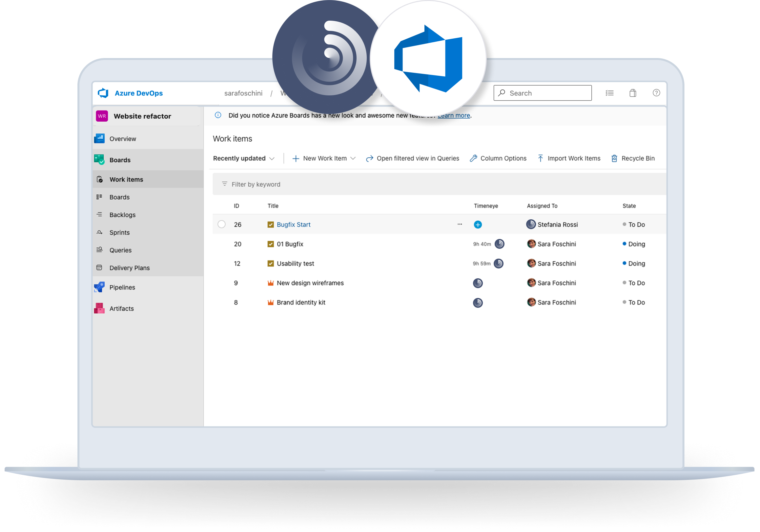Click the Brand identity kit title

pos(301,303)
